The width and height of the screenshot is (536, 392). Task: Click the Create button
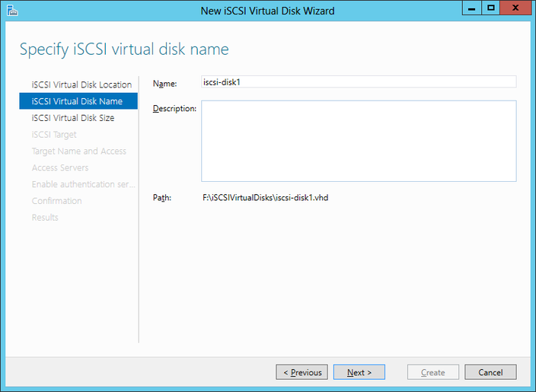(x=432, y=372)
